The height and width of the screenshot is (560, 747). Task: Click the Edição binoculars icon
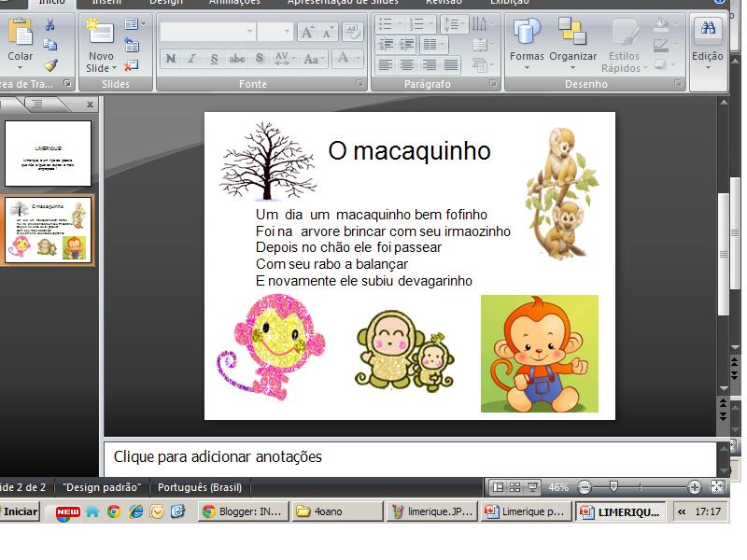pyautogui.click(x=708, y=29)
